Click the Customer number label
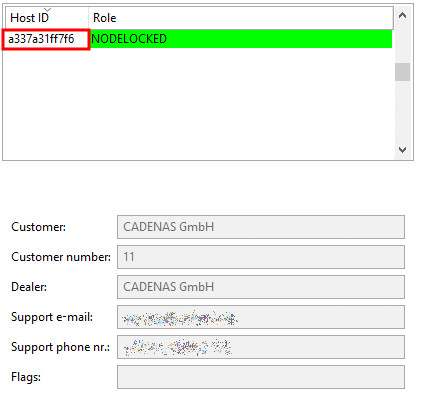421x400 pixels. 61,257
